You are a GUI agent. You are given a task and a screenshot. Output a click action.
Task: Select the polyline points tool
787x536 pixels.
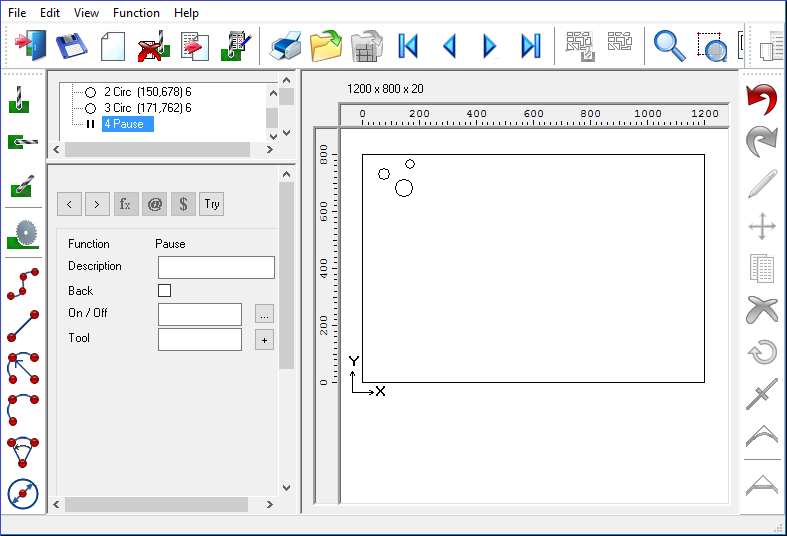[x=23, y=284]
